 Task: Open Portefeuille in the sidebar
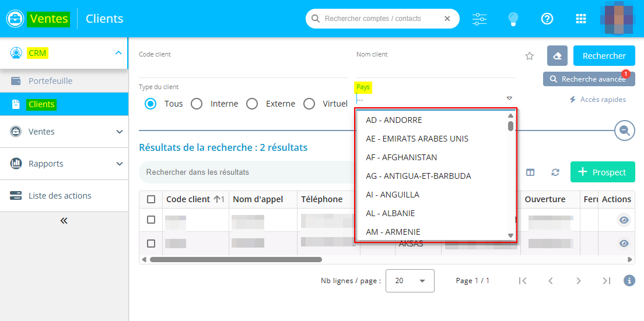coord(51,81)
